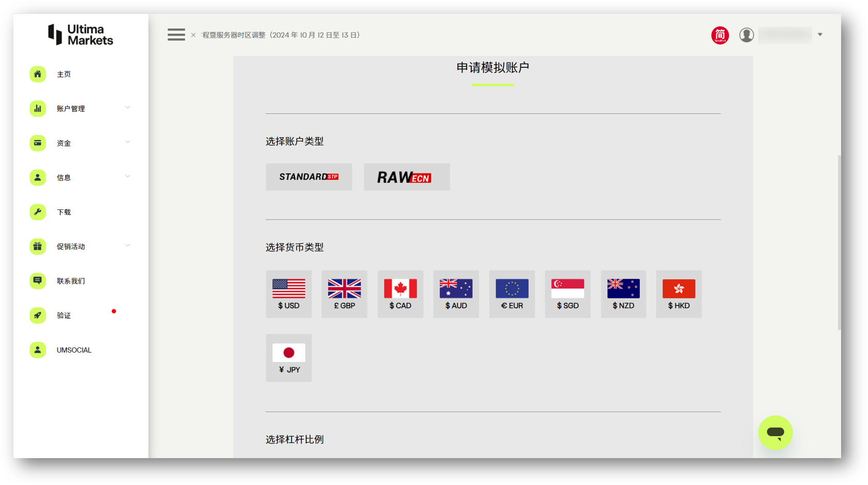This screenshot has width=868, height=485.
Task: Open the account dropdown arrow
Action: pyautogui.click(x=820, y=35)
